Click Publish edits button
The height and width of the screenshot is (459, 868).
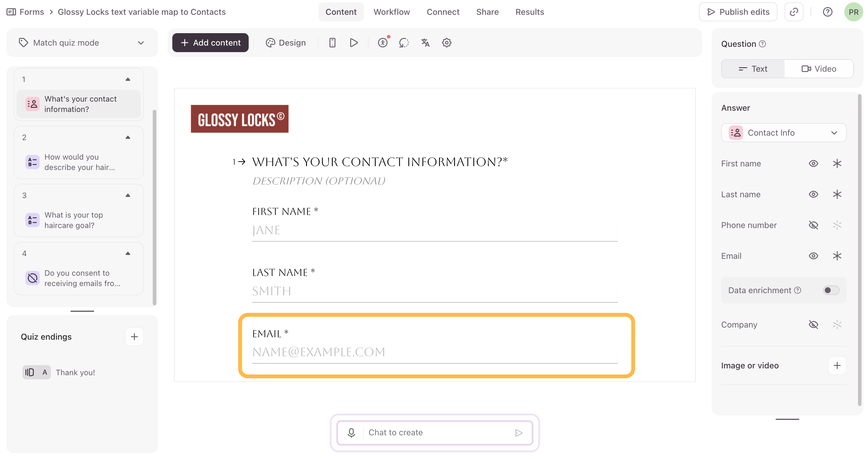click(x=738, y=12)
